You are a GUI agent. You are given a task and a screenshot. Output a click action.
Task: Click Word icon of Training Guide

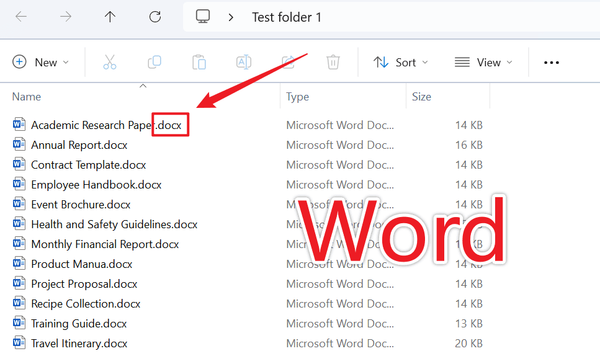coord(19,323)
